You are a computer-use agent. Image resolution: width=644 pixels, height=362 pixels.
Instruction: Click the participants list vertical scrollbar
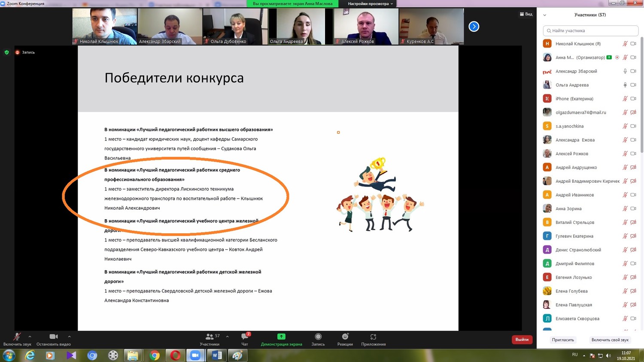(x=642, y=94)
